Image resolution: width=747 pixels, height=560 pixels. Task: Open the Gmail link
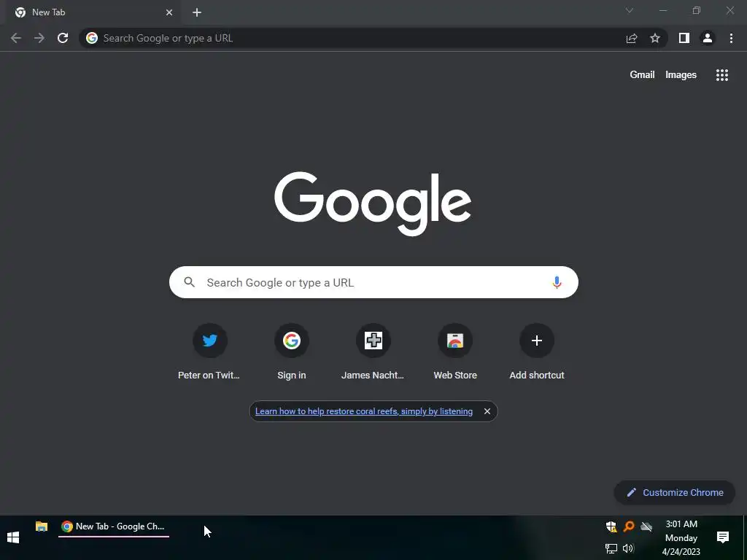pos(642,75)
